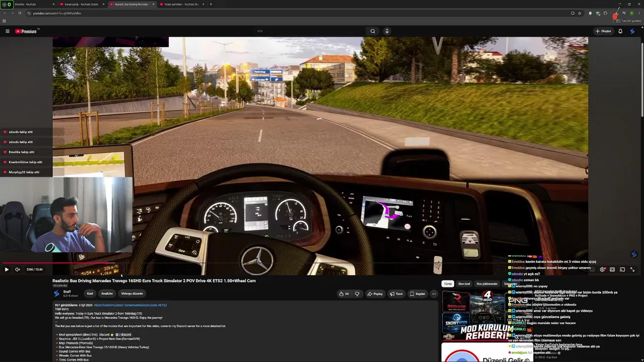
Task: Save video with Kaydet button
Action: click(x=418, y=294)
